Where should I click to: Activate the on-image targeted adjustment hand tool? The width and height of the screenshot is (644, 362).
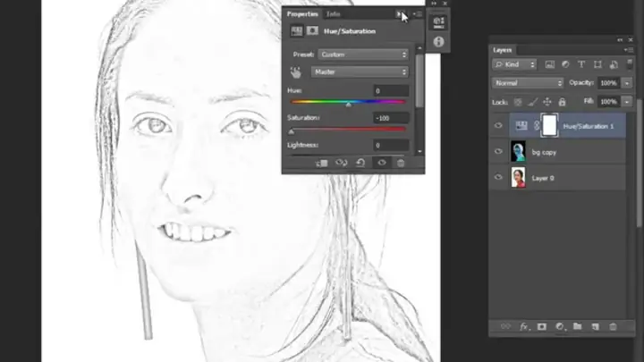[296, 72]
